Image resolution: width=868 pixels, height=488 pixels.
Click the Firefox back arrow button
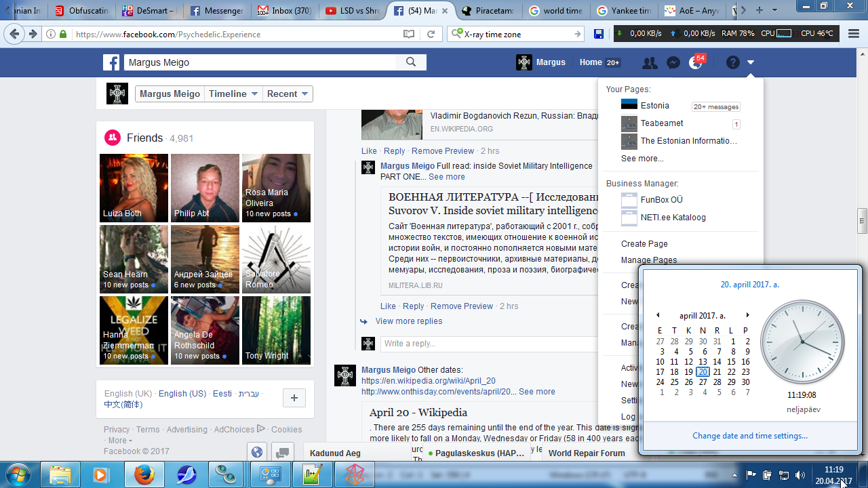(14, 34)
